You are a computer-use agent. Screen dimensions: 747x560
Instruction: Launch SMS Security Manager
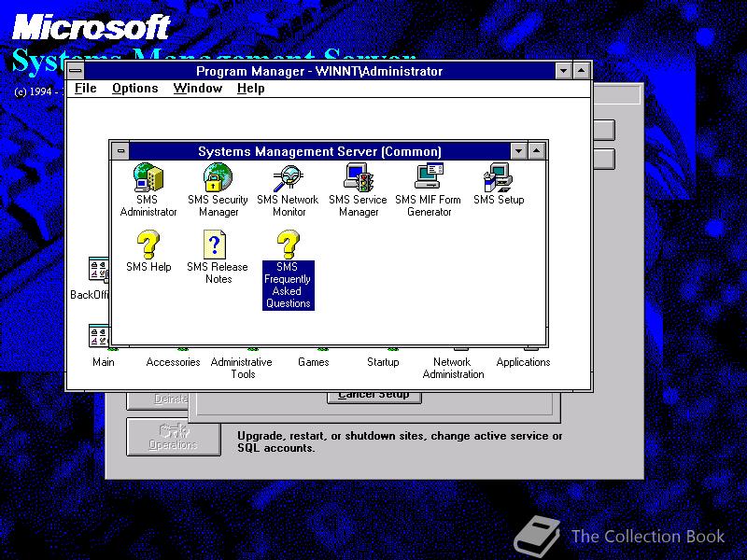click(218, 178)
